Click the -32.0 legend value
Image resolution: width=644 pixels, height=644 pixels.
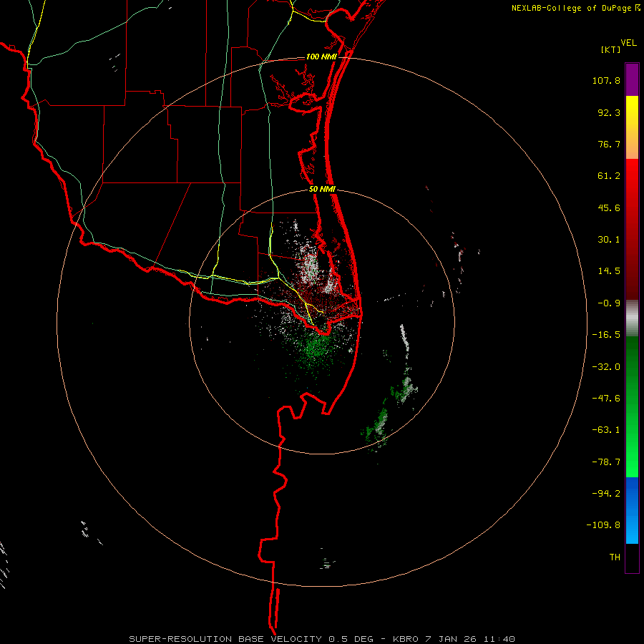click(606, 367)
